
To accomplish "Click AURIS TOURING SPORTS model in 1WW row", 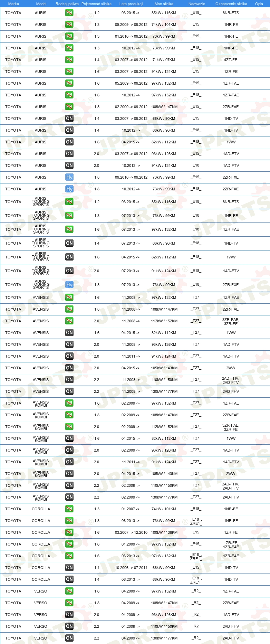I will pos(41,257).
